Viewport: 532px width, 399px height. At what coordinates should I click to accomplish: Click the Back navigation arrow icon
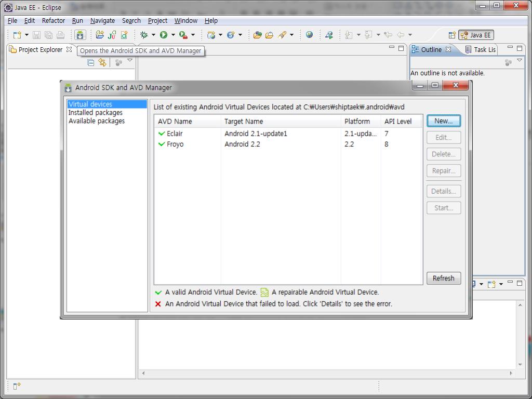[401, 35]
